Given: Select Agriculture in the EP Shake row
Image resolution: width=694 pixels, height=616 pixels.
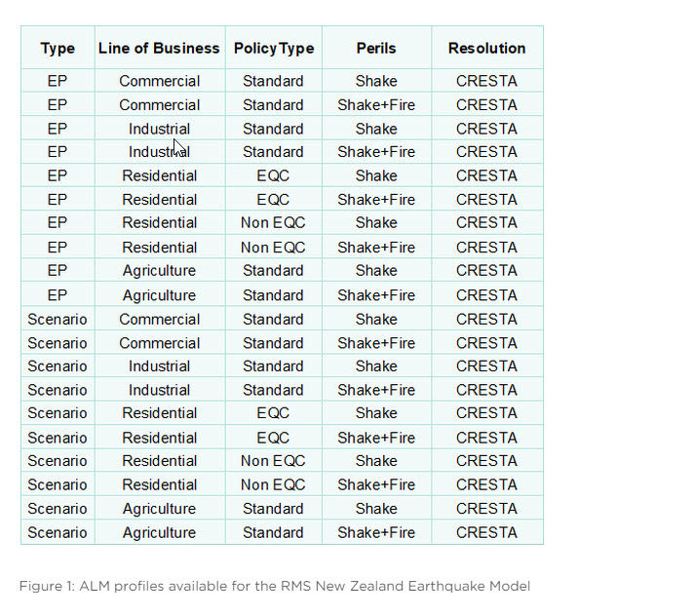Looking at the screenshot, I should point(159,270).
